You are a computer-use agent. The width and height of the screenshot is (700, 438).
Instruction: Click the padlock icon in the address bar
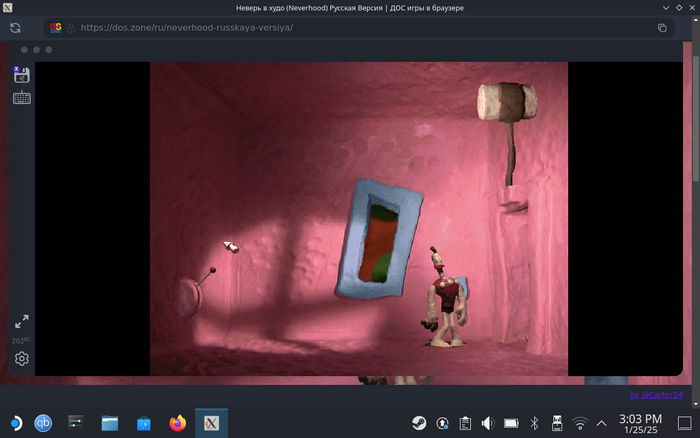71,28
